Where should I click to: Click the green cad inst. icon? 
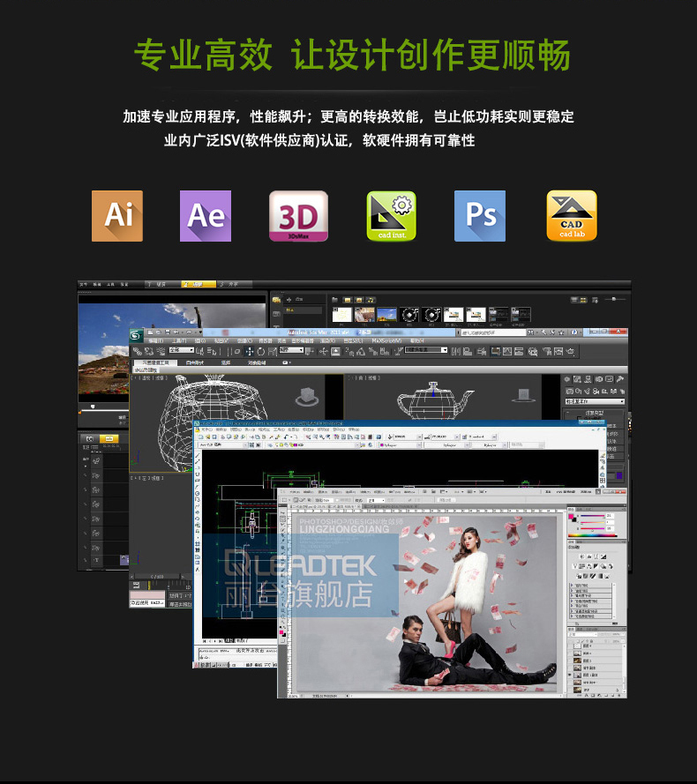(391, 216)
